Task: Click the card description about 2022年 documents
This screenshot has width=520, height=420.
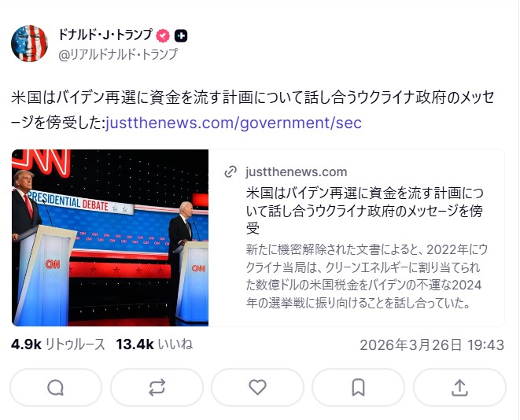Action: tap(367, 276)
